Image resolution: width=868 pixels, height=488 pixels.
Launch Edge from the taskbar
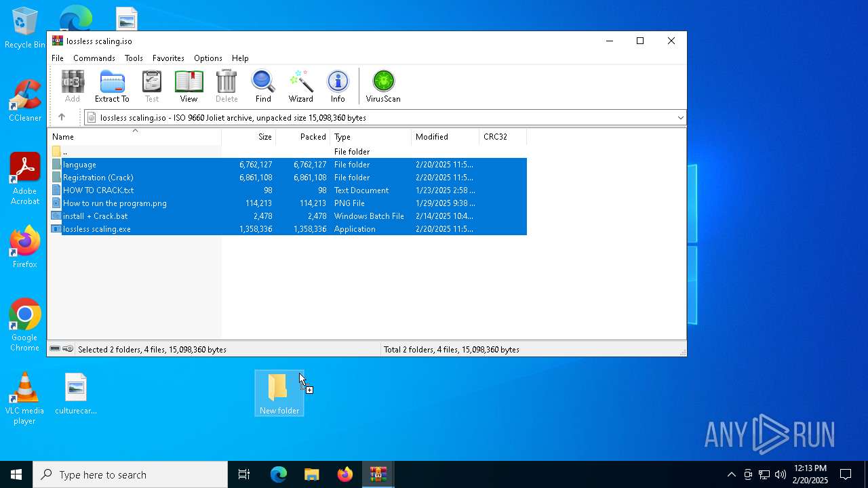pyautogui.click(x=279, y=474)
